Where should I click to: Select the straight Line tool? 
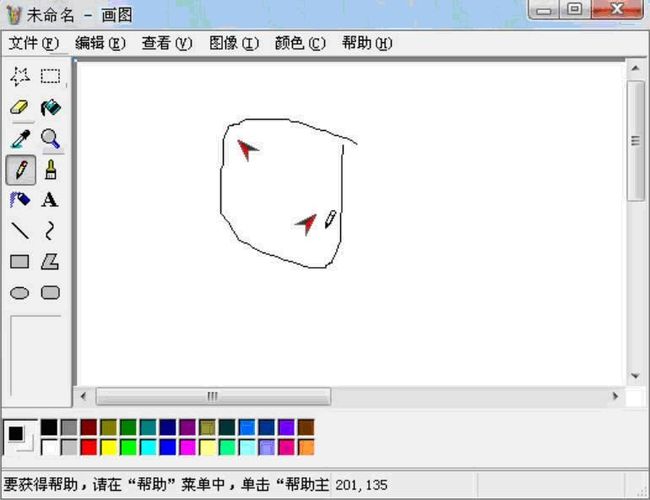point(20,231)
